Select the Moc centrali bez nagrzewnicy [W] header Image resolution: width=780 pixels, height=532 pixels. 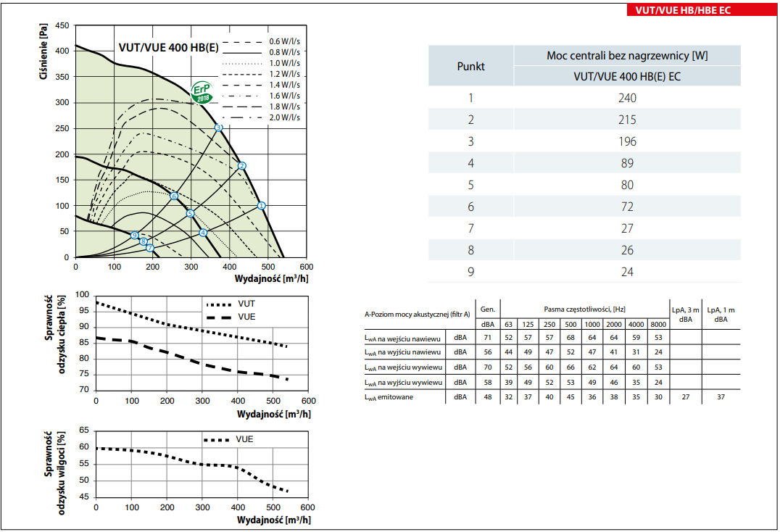coord(627,56)
